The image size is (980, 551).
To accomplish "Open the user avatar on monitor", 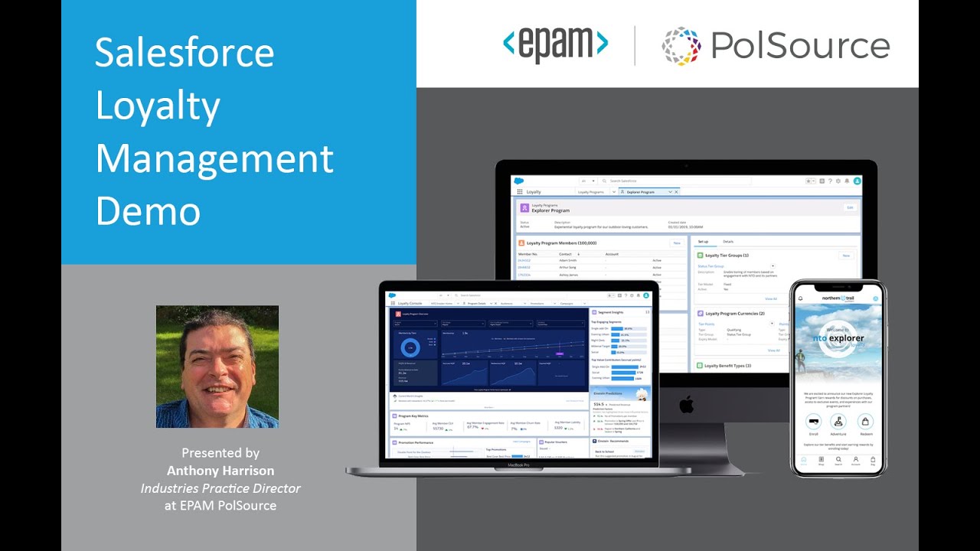I will [x=857, y=181].
